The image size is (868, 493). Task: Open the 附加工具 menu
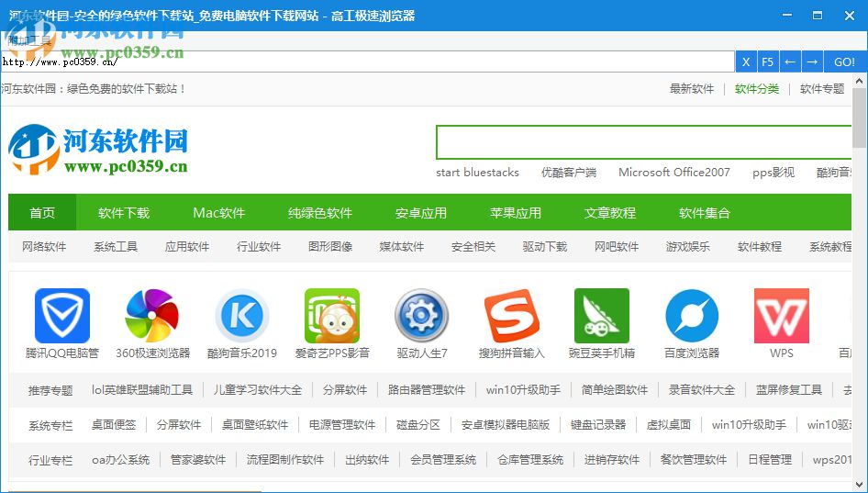30,39
